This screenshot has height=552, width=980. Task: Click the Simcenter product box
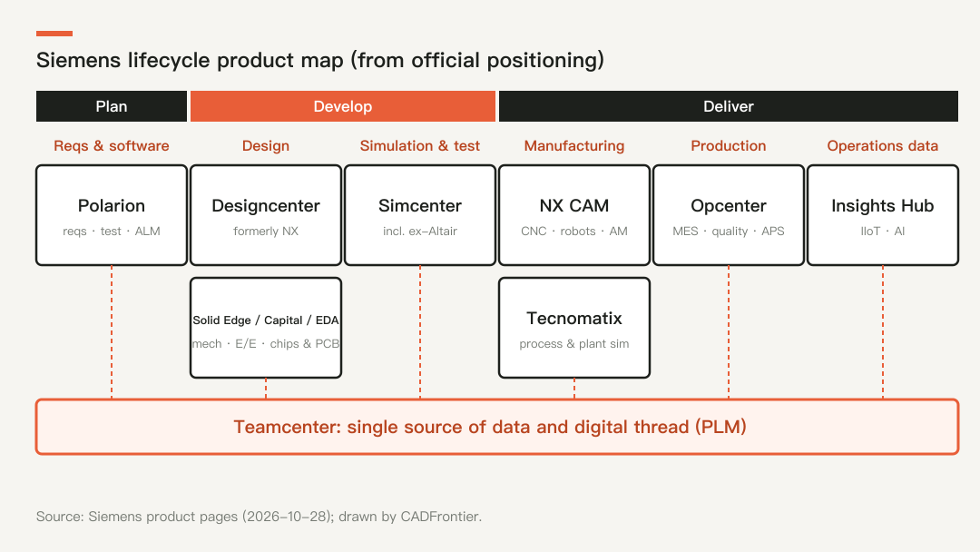(420, 215)
